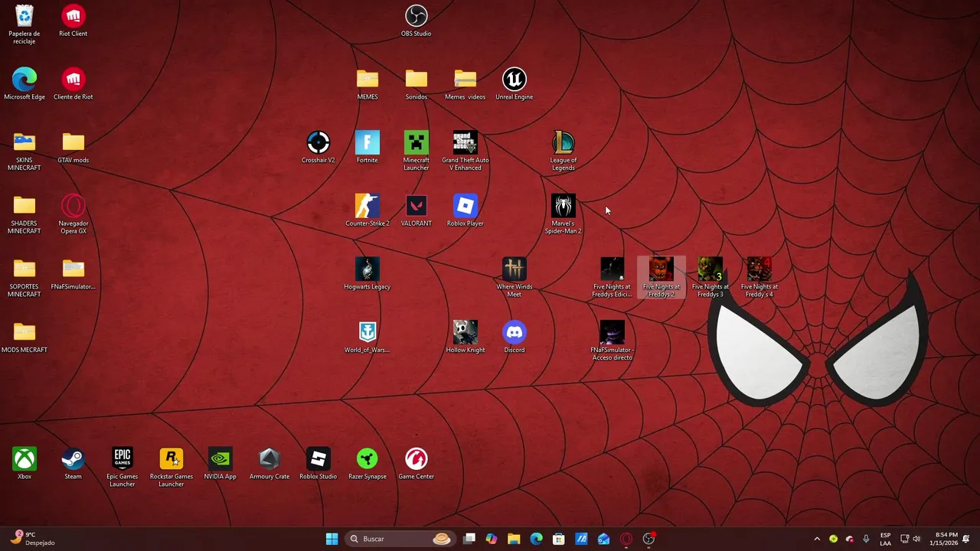The image size is (980, 551).
Task: Select the Sonidos folder
Action: 416,84
